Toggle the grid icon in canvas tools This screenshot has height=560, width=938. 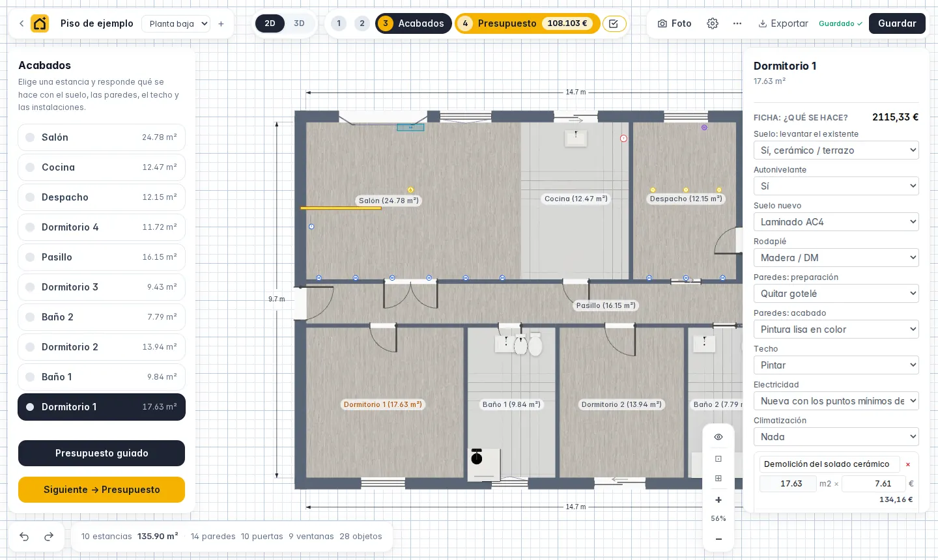pyautogui.click(x=718, y=479)
